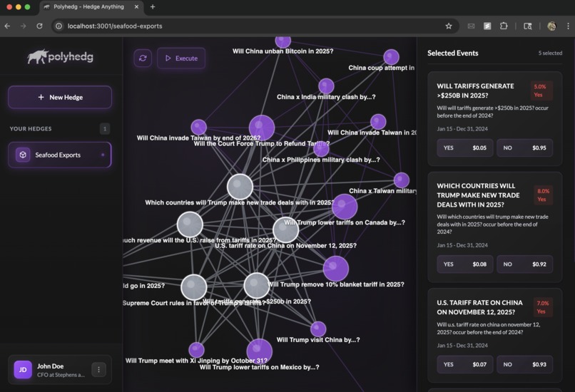Click the white square extension icon in toolbar
575x392 pixels.
pos(487,26)
